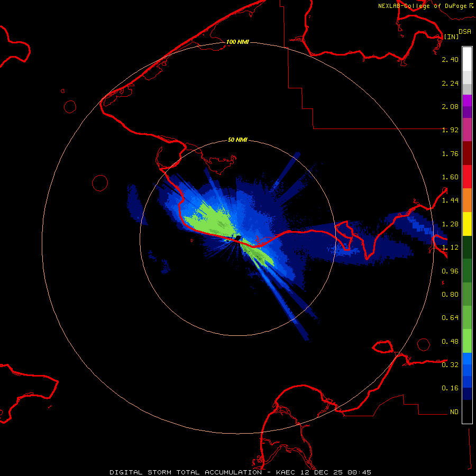Image resolution: width=476 pixels, height=476 pixels.
Task: Click the 1.76 legend value
Action: tap(450, 153)
